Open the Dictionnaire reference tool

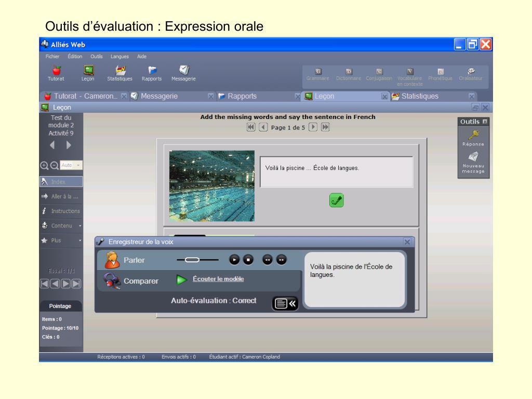(349, 74)
